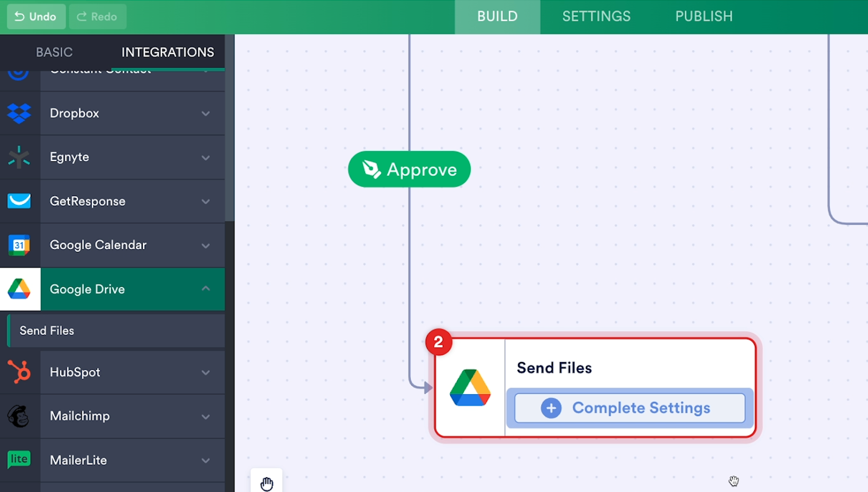Click the HubSpot logo icon
Screen dimensions: 868x492
tap(19, 372)
